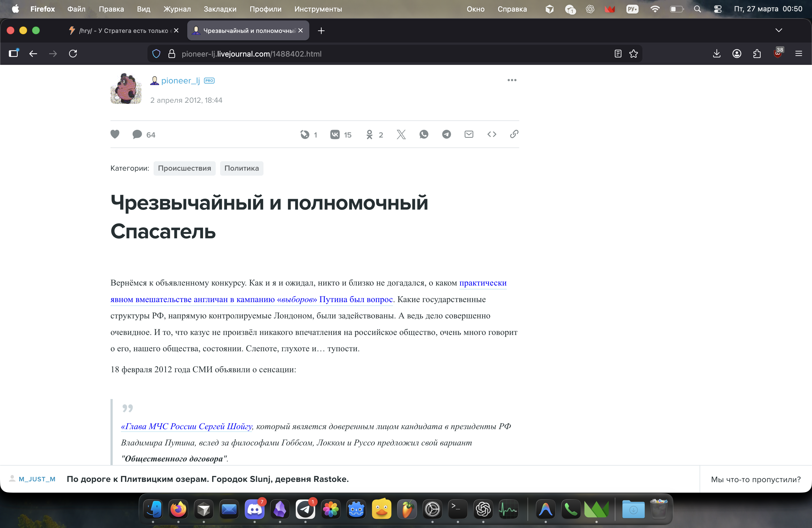Open the Firefox account menu
Image resolution: width=812 pixels, height=528 pixels.
click(737, 54)
